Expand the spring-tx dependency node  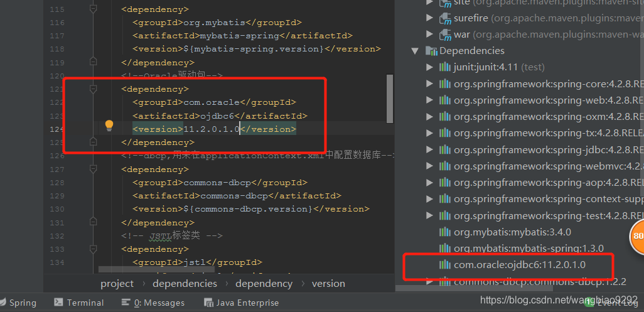pos(429,133)
